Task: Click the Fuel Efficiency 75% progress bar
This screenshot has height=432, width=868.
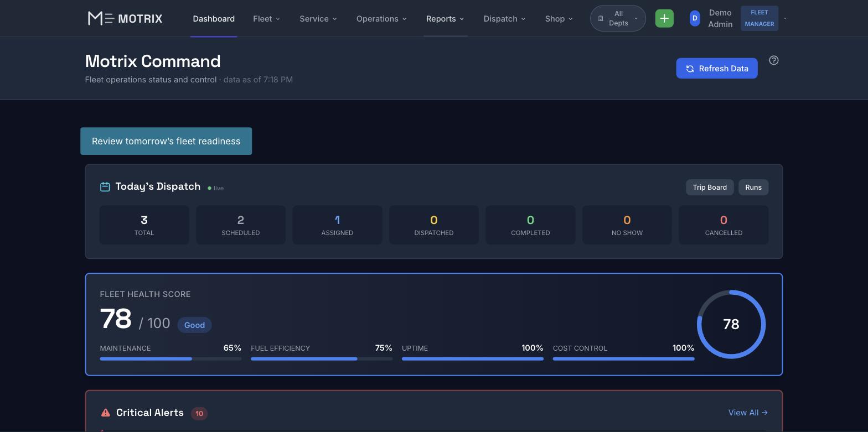Action: 322,359
